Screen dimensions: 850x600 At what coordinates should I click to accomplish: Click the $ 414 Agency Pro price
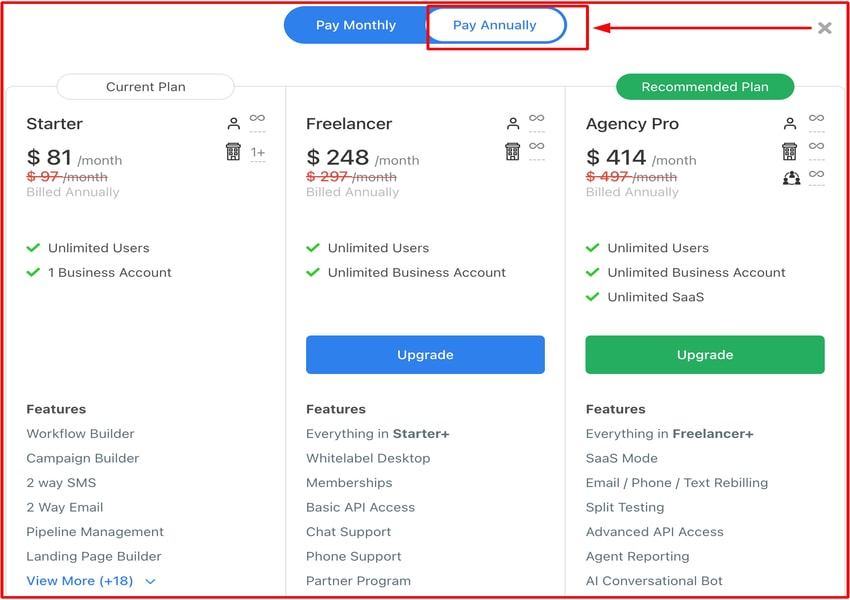pyautogui.click(x=615, y=157)
